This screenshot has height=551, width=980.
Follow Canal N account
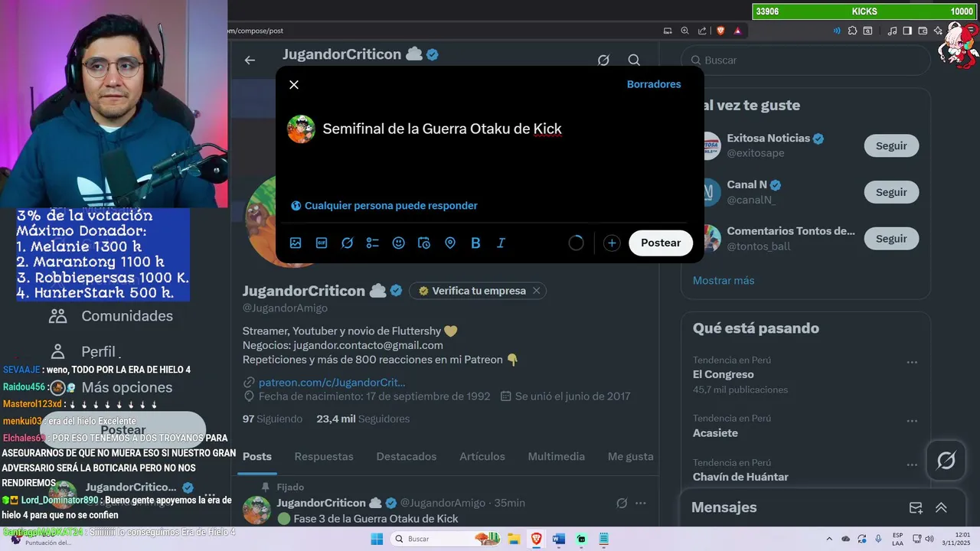coord(891,192)
